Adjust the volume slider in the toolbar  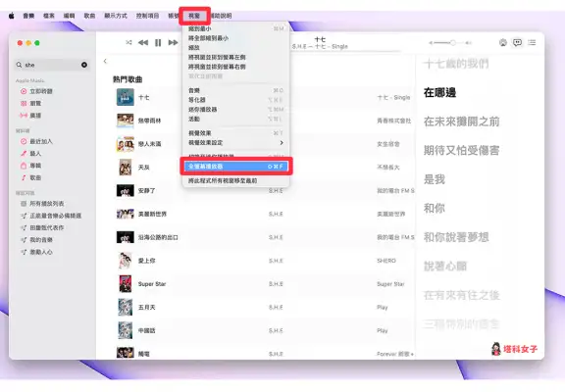450,43
